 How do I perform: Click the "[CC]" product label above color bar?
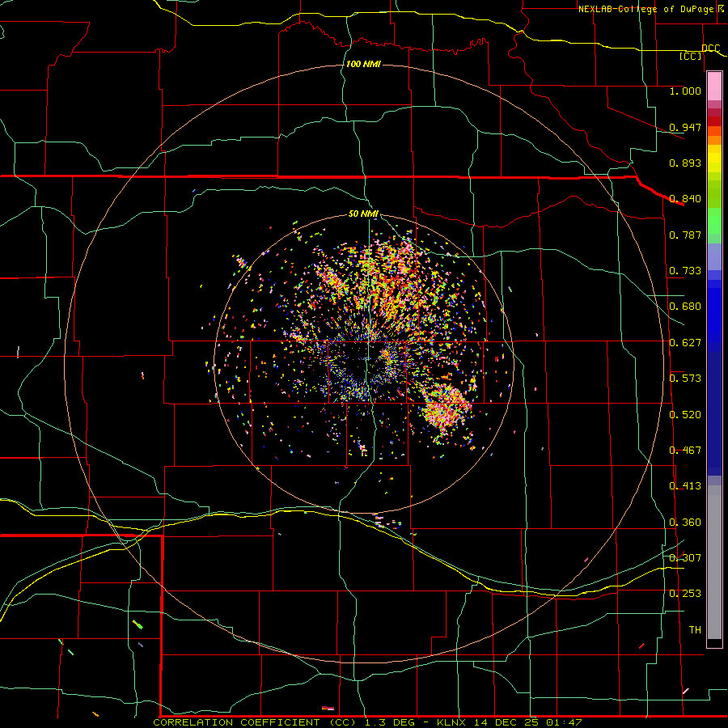pos(691,56)
